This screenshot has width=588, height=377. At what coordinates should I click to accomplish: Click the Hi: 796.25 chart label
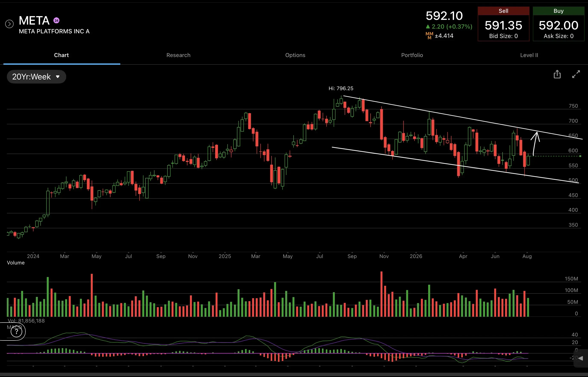click(x=341, y=88)
